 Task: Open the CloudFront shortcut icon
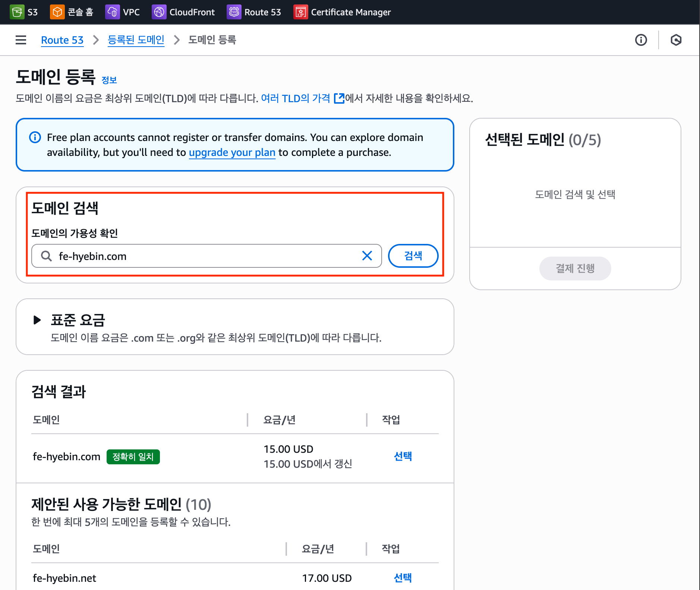coord(159,12)
